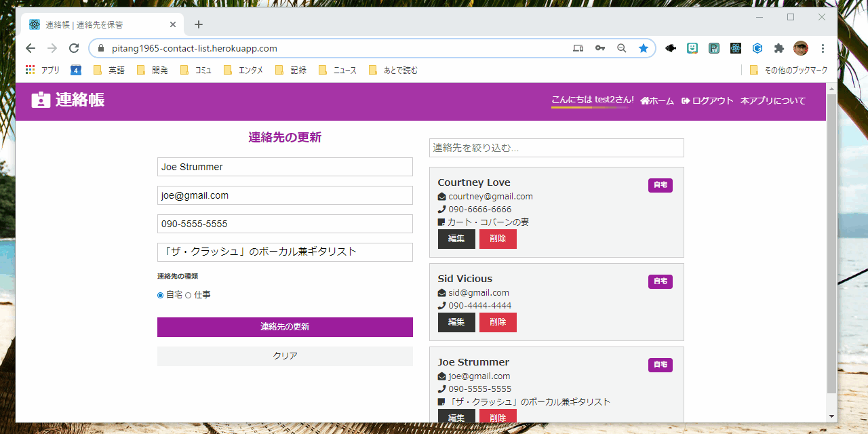
Task: Open the Chrome three-dot menu
Action: tap(823, 48)
